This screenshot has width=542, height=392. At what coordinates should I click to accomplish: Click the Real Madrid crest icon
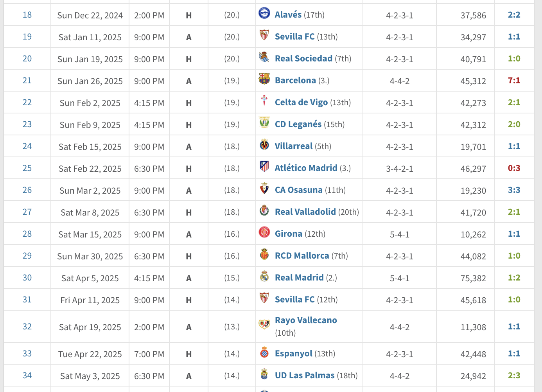click(x=264, y=276)
